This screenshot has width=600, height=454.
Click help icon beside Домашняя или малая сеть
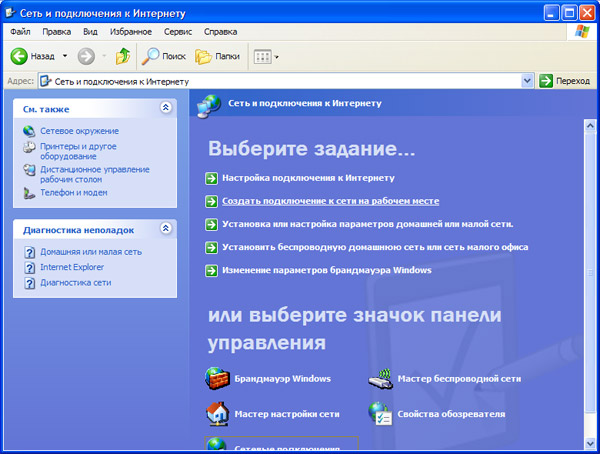tap(29, 252)
